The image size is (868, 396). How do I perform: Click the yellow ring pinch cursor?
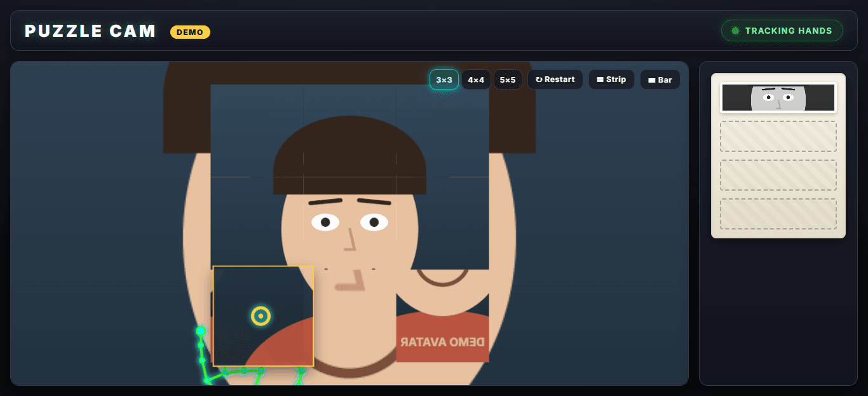click(261, 316)
